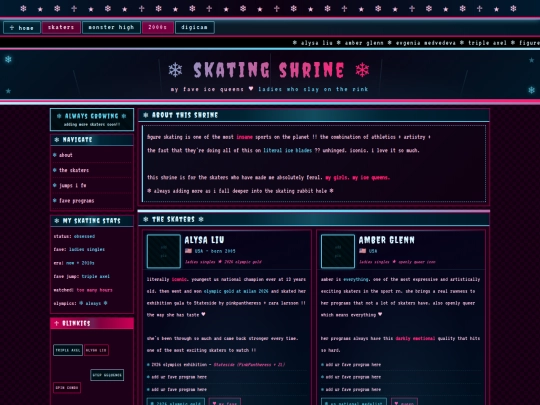
Task: Click 'triple axel' in the scrolling marquee
Action: coord(487,43)
